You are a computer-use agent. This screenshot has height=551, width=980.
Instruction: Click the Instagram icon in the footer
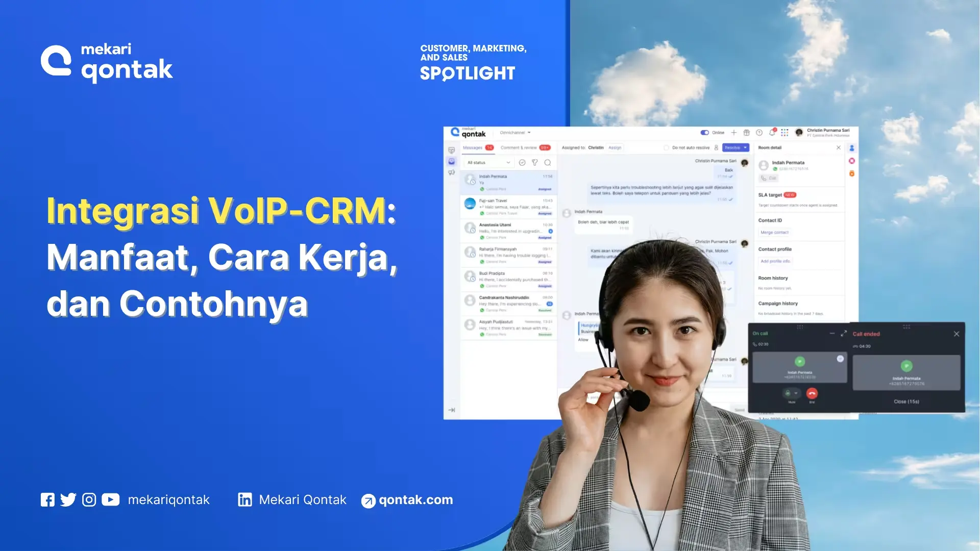point(89,499)
